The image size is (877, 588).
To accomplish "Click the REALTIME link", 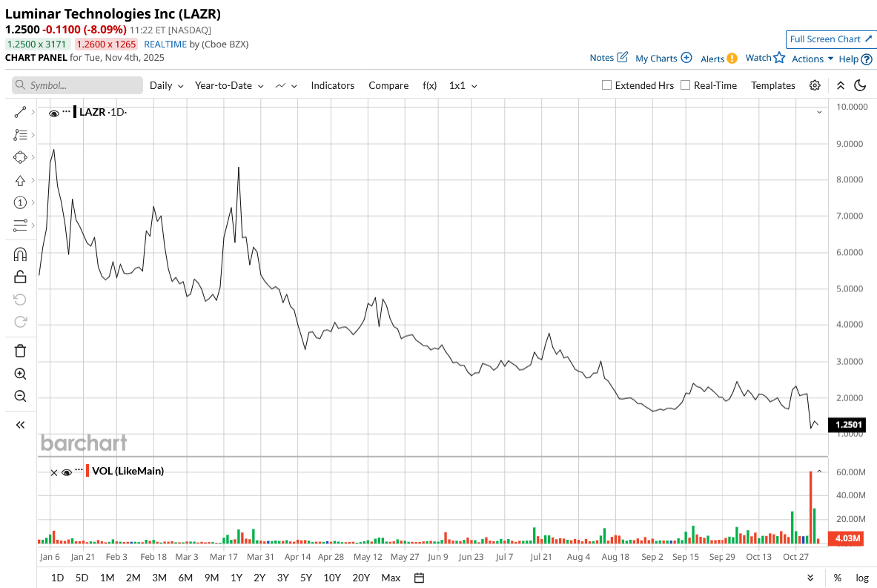I will [x=165, y=44].
